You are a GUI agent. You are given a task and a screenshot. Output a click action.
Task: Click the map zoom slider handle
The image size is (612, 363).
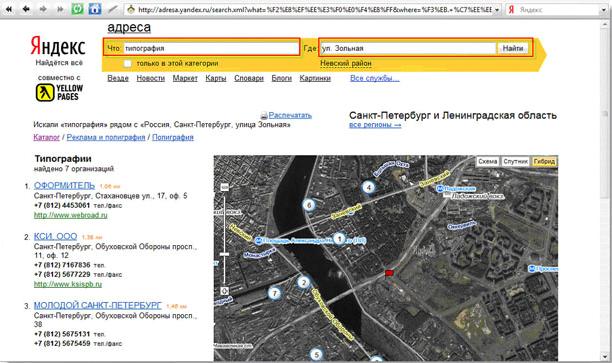coord(224,254)
